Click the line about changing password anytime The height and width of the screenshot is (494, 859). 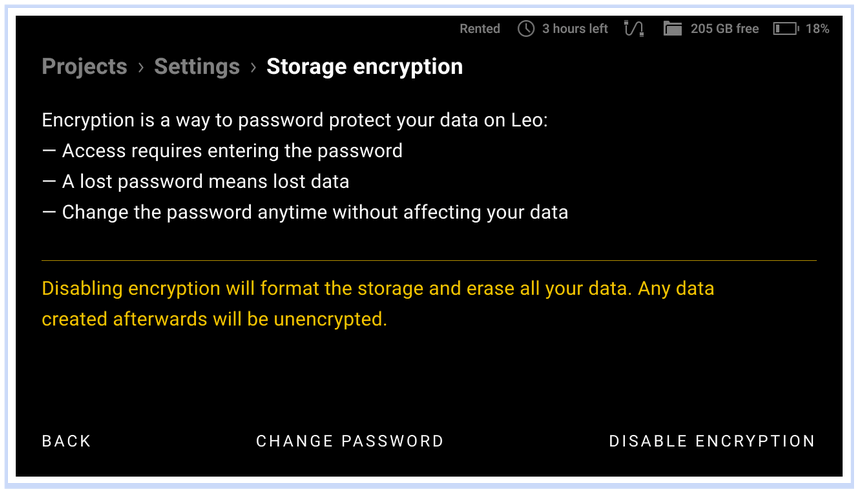point(305,212)
